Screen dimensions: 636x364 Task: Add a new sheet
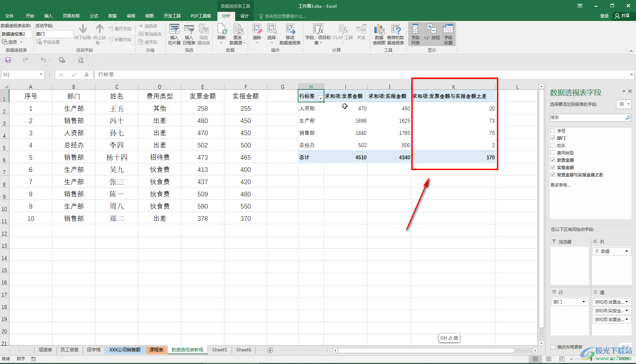tap(270, 350)
